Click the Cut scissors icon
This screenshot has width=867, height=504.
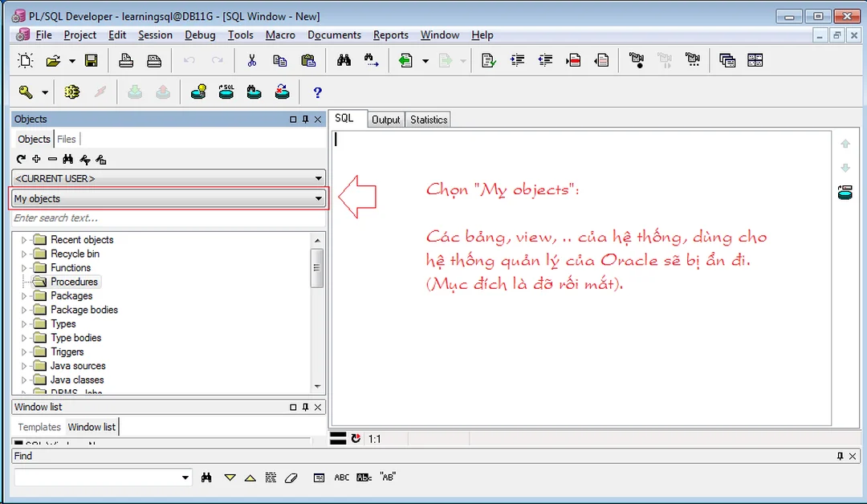[252, 60]
